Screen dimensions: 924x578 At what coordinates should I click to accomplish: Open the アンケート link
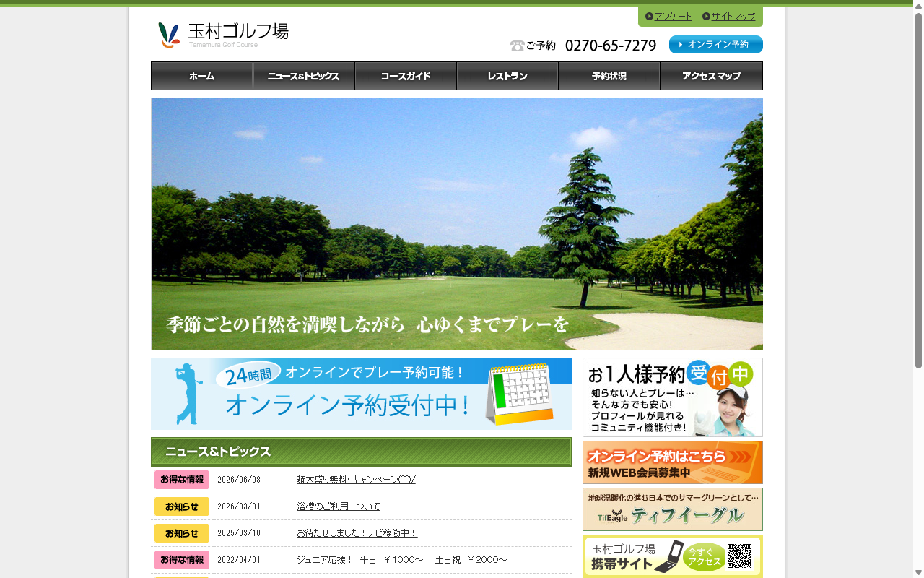tap(673, 17)
